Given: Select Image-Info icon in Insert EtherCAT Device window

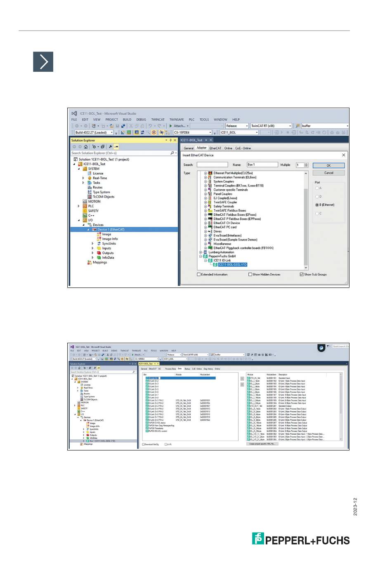Looking at the screenshot, I should click(x=99, y=239).
